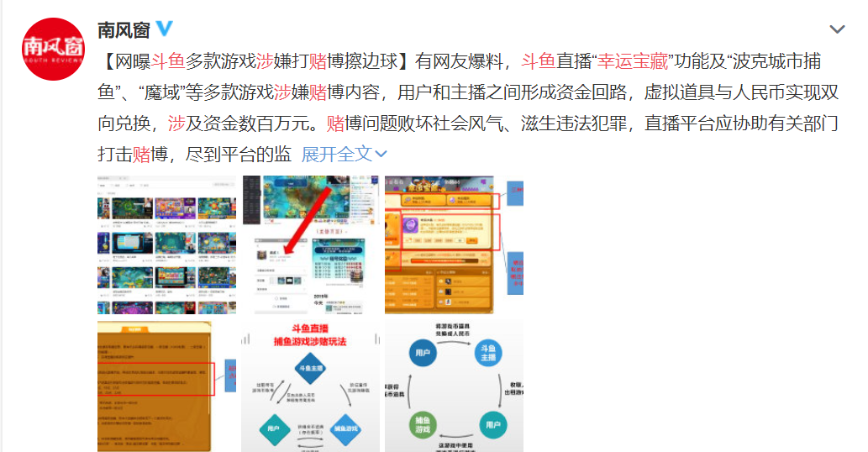868x452 pixels.
Task: Open the orange game interface thumbnail
Action: tap(455, 245)
